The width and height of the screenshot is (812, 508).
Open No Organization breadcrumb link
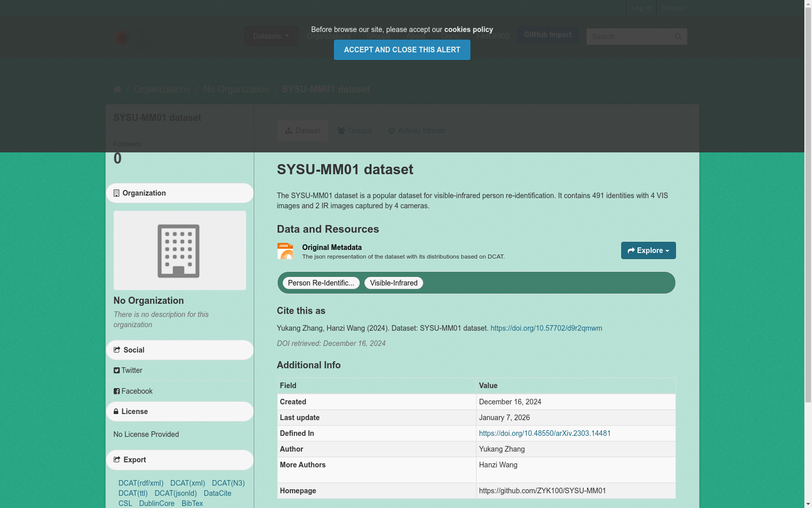pos(236,89)
